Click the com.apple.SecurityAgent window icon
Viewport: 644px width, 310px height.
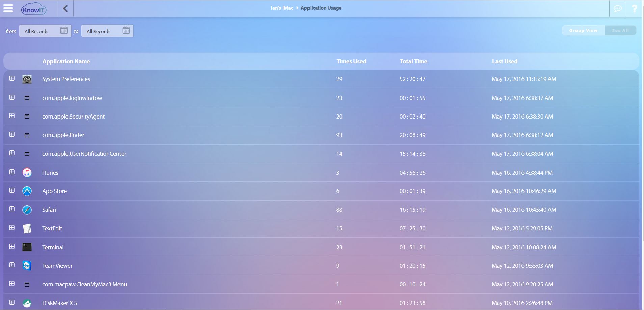tap(27, 117)
